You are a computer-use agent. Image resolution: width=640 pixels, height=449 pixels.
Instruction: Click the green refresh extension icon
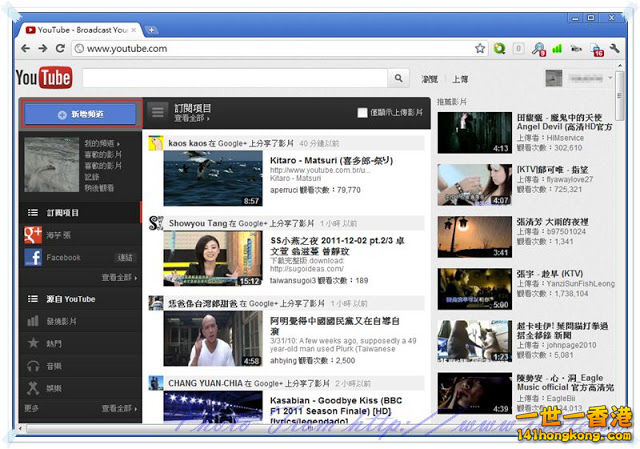pos(499,49)
